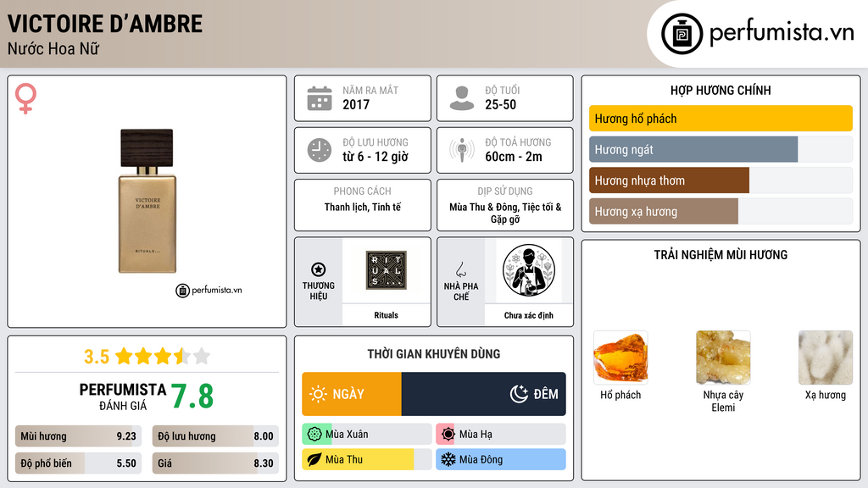Click the sun icon in Ngày bar

[318, 394]
